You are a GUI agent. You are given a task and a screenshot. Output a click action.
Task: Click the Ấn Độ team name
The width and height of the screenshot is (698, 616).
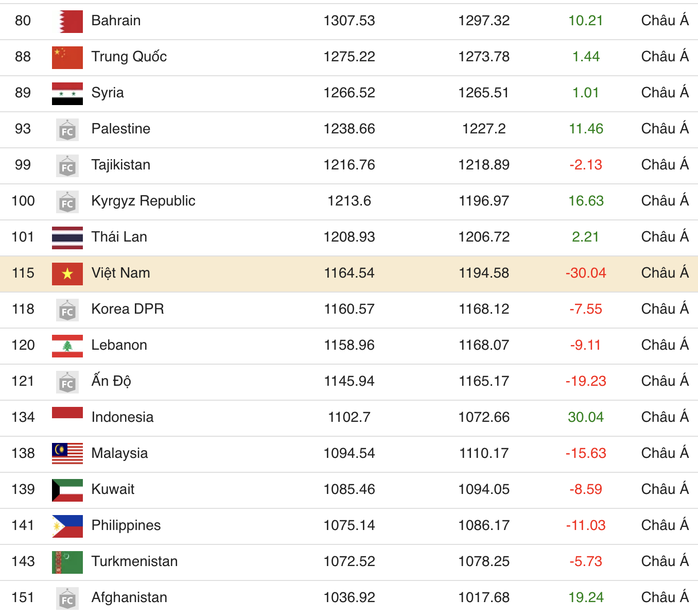(111, 381)
